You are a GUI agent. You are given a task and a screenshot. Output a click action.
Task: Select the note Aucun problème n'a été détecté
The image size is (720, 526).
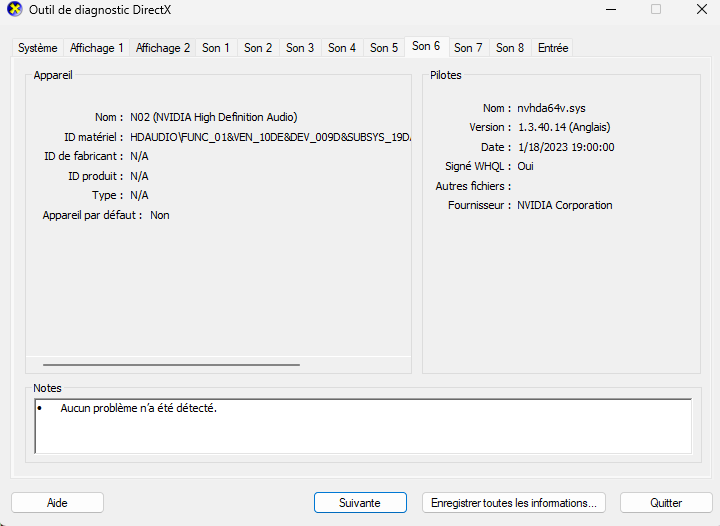[x=138, y=408]
